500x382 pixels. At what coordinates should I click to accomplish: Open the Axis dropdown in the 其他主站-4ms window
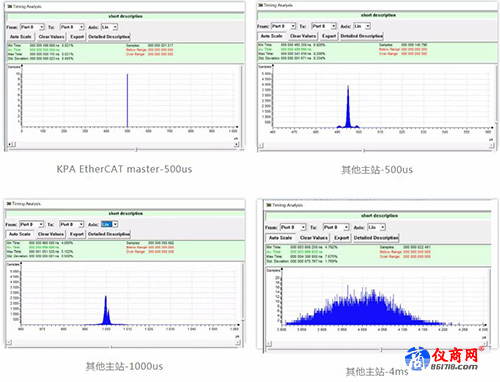click(x=377, y=227)
